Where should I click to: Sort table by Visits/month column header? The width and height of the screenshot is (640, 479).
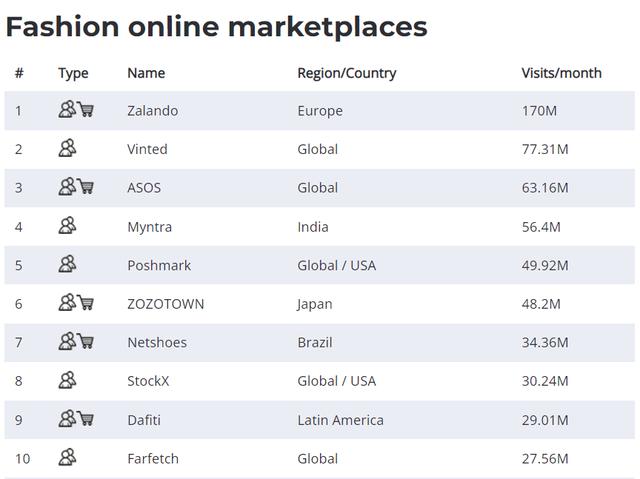pyautogui.click(x=561, y=73)
